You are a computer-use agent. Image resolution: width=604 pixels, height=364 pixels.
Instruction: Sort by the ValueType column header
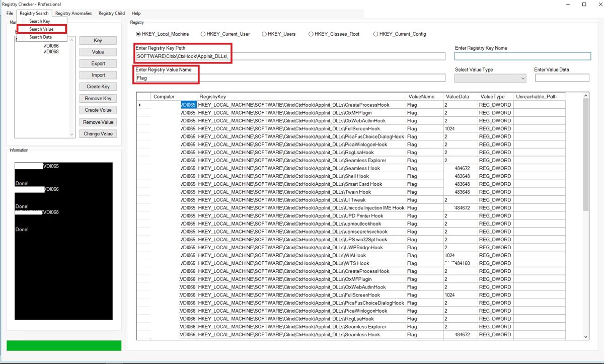496,97
